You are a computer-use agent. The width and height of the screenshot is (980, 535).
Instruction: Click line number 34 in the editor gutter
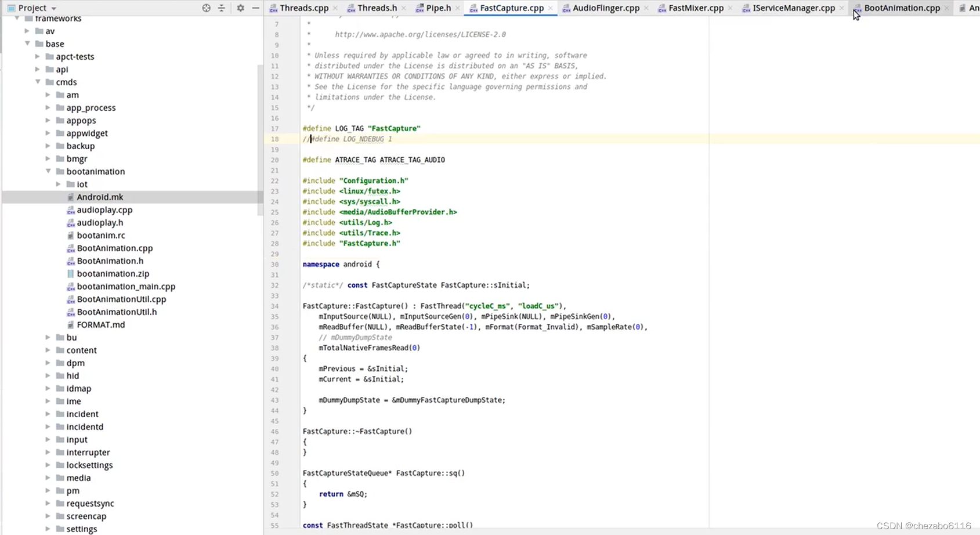(x=274, y=306)
